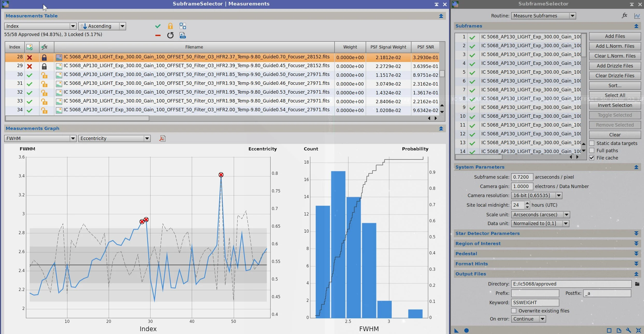
Task: Check Overwrite existing files option
Action: click(514, 311)
